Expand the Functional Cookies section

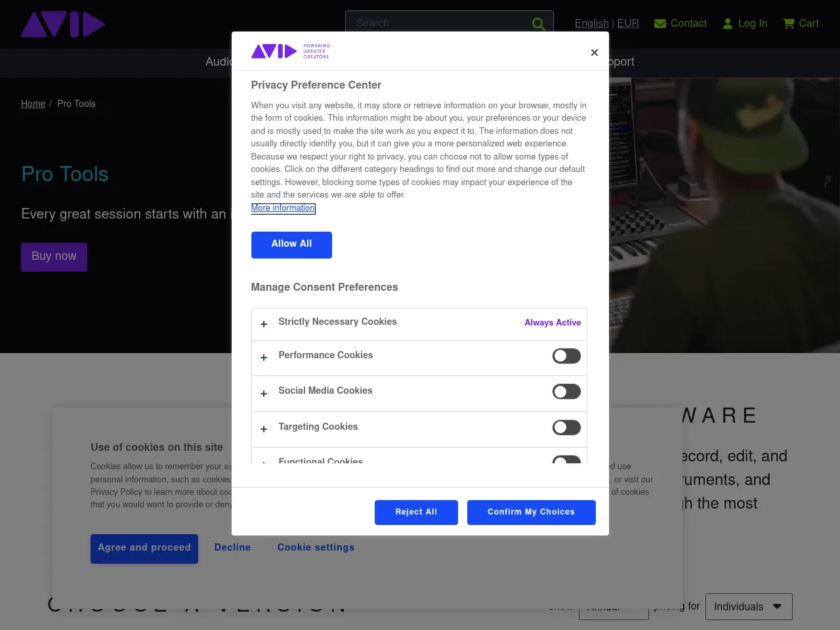point(264,463)
